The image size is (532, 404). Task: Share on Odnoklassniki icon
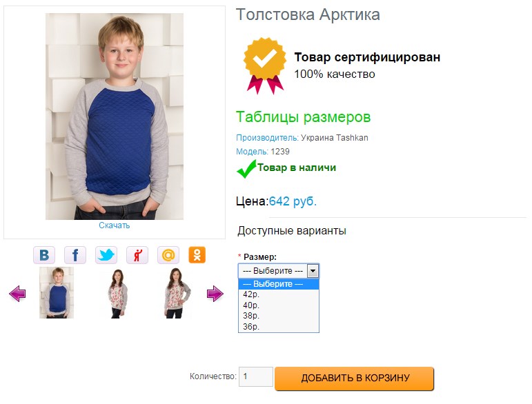point(198,255)
